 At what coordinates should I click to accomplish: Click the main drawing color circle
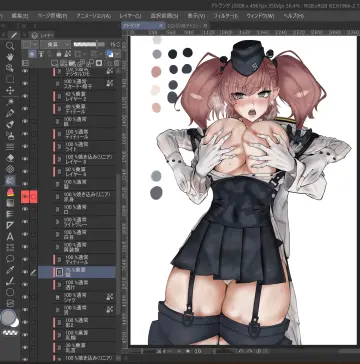(x=8, y=317)
